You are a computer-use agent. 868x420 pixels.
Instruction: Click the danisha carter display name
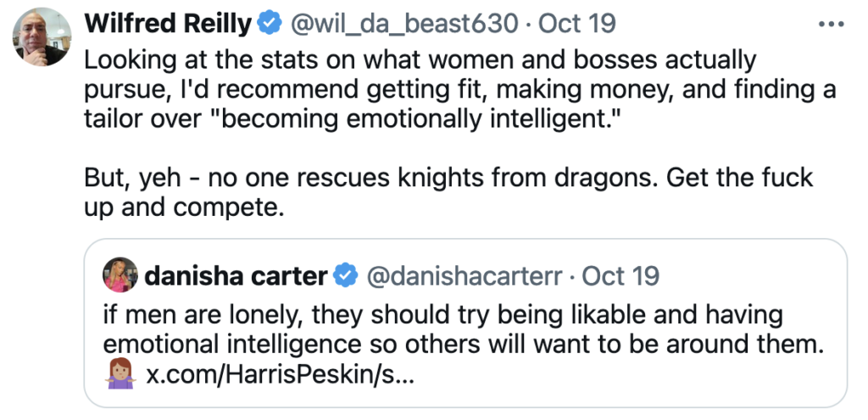pyautogui.click(x=236, y=276)
